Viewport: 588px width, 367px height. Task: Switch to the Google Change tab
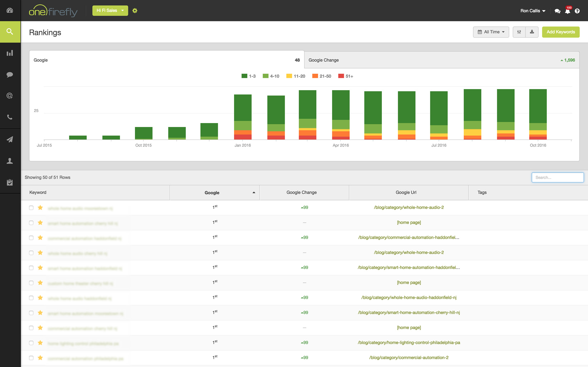click(441, 60)
